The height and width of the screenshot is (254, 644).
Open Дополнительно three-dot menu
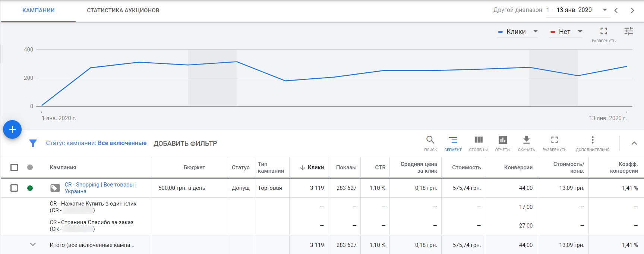593,140
